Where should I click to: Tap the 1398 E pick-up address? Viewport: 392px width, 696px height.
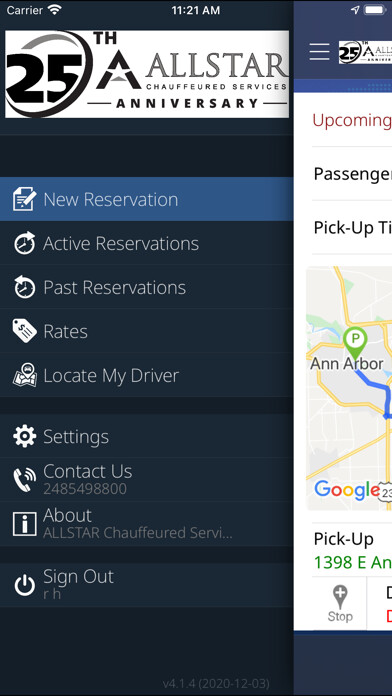tap(352, 563)
